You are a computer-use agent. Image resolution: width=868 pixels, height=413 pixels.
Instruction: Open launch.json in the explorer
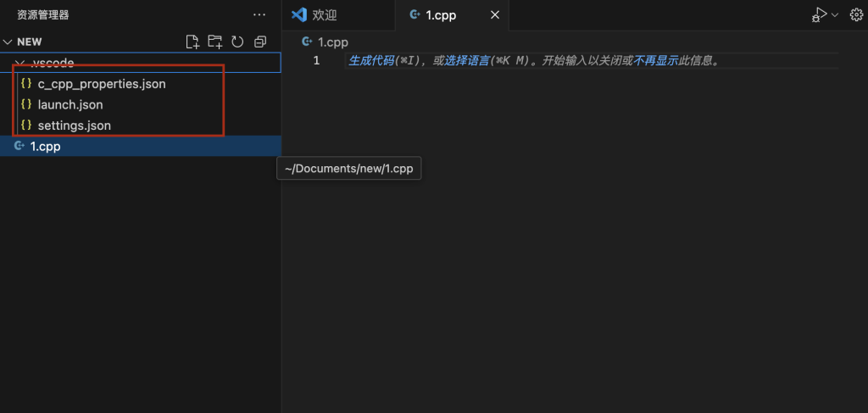click(x=70, y=104)
